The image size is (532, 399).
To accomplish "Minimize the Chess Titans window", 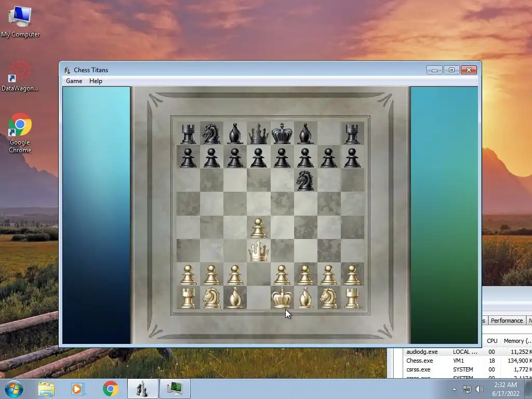I will tap(434, 70).
